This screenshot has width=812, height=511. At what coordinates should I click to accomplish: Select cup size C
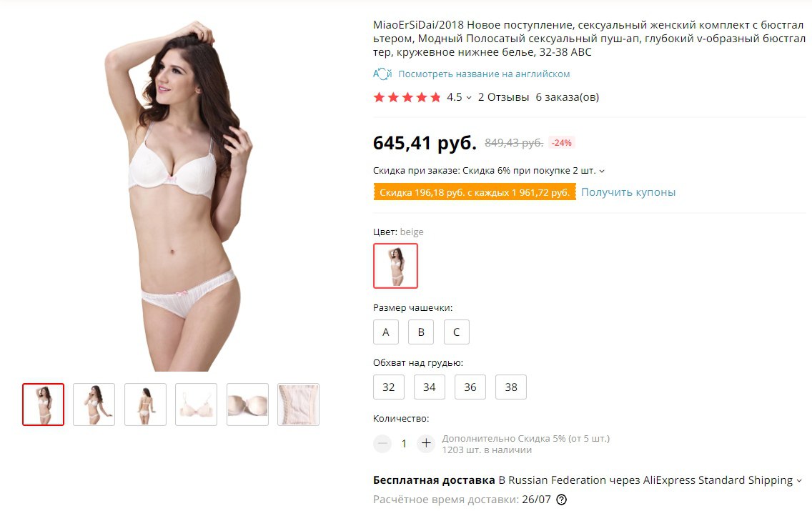(456, 332)
